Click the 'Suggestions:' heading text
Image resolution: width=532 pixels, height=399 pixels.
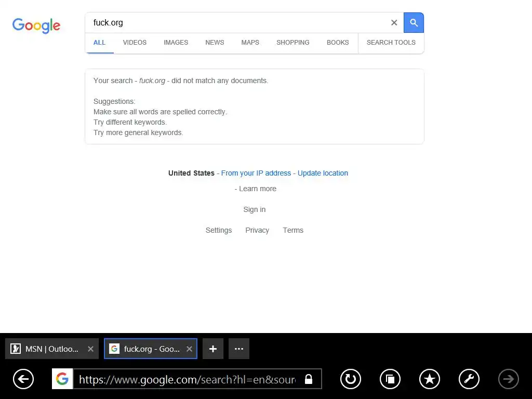[x=114, y=101]
